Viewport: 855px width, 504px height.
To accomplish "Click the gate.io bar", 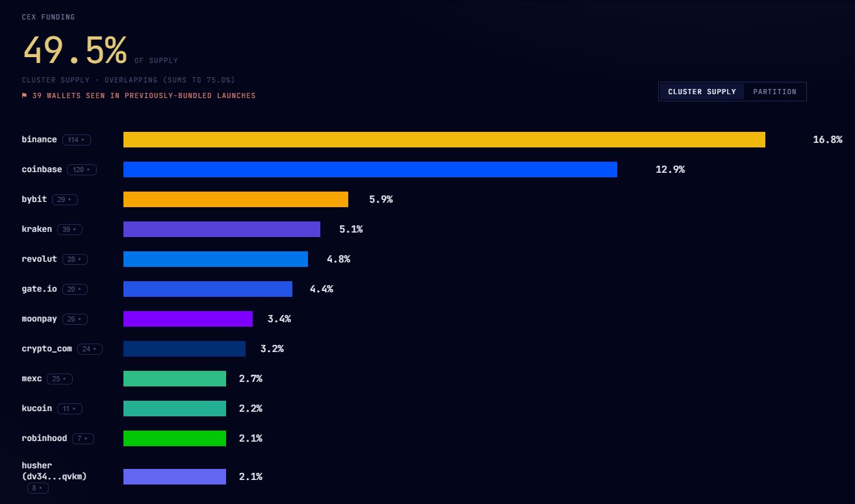I will pyautogui.click(x=208, y=289).
